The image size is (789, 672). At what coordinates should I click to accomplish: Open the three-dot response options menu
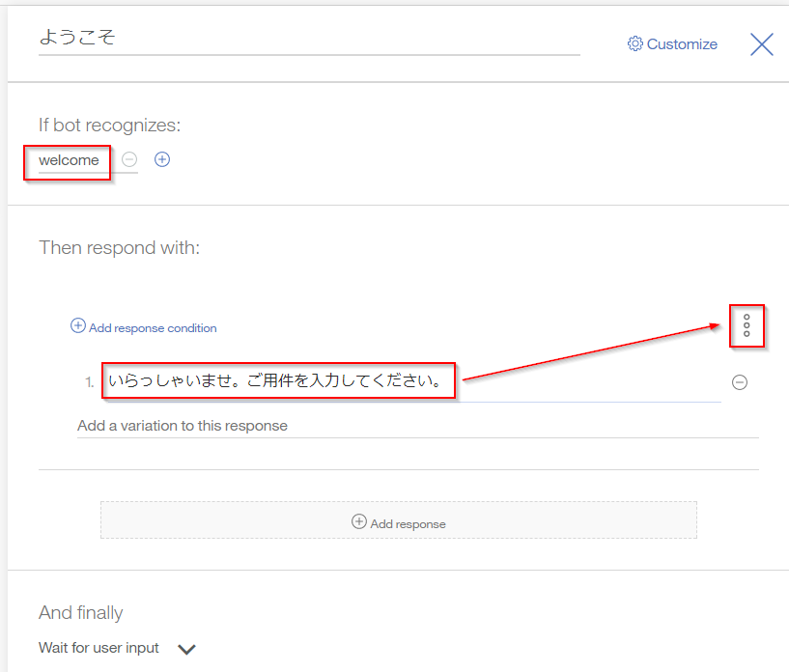(x=747, y=325)
